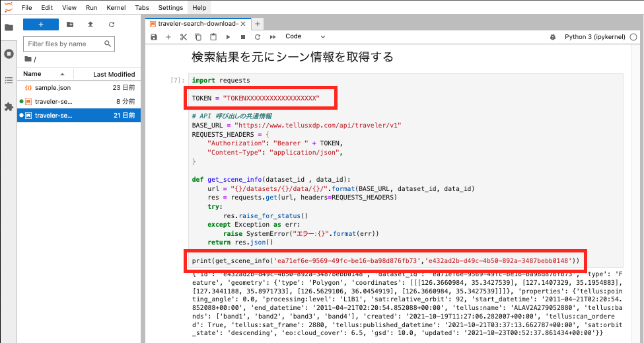
Task: Open Running Terminals and Kernels sidebar icon
Action: (9, 54)
